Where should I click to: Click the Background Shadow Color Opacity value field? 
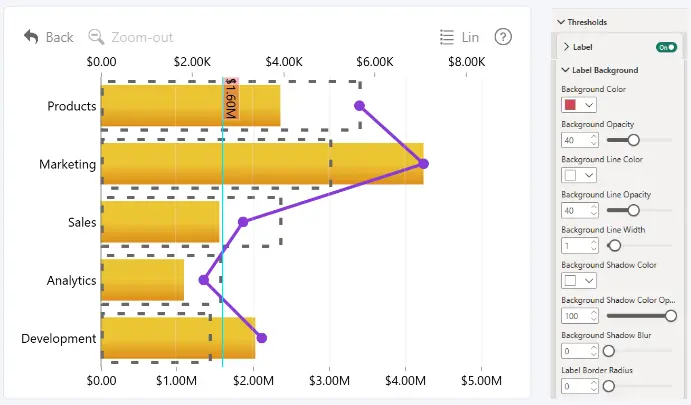580,316
